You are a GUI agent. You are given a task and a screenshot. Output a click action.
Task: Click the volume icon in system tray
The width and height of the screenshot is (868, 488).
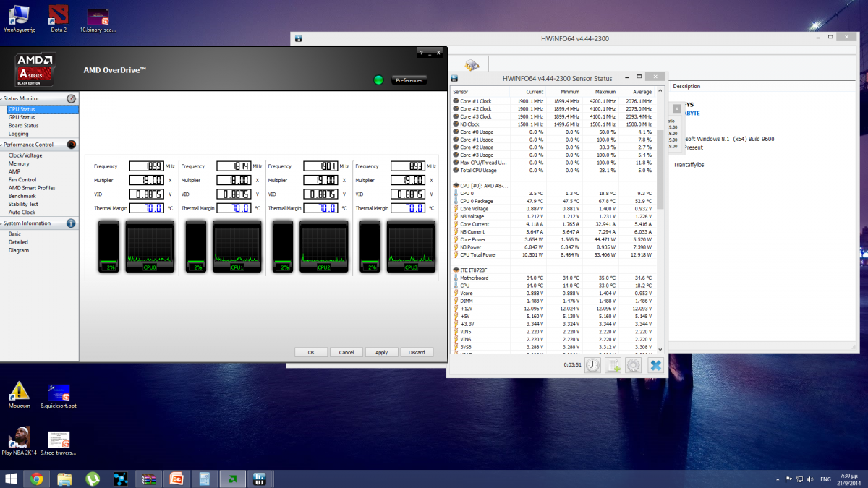[x=810, y=479]
